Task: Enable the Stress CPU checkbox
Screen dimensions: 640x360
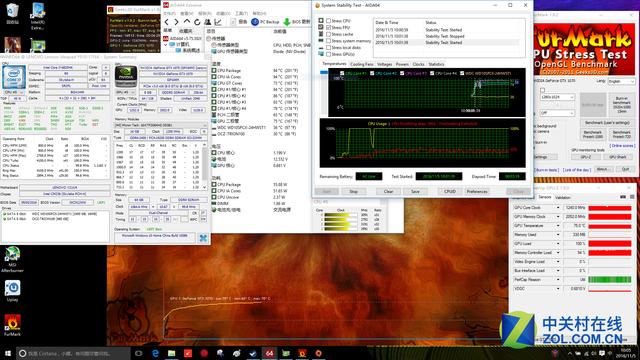Action: tap(328, 21)
